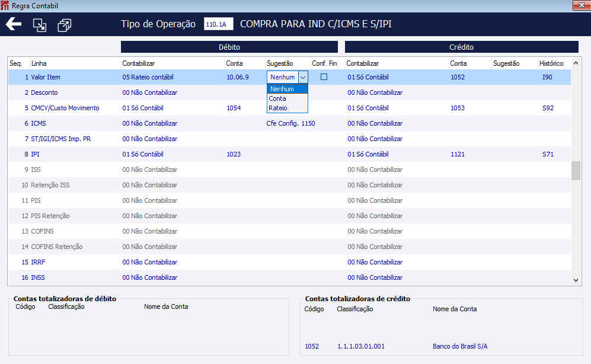Click classification 1.1.1.03.01.001
Screen dimensions: 591x364
[361, 346]
